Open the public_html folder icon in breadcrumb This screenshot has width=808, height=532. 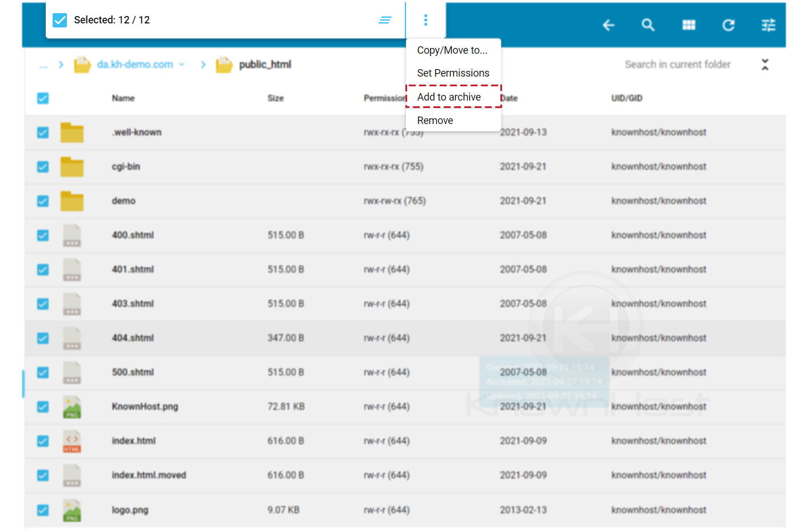(x=224, y=65)
